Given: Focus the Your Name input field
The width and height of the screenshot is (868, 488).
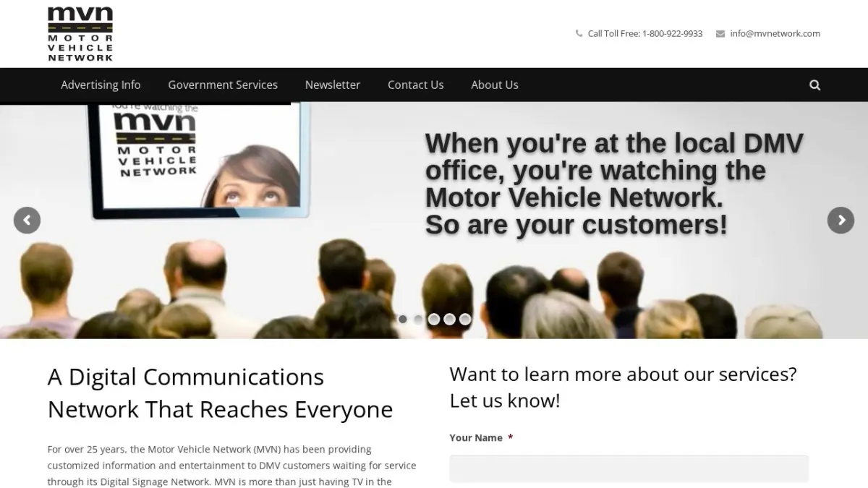Looking at the screenshot, I should tap(629, 468).
